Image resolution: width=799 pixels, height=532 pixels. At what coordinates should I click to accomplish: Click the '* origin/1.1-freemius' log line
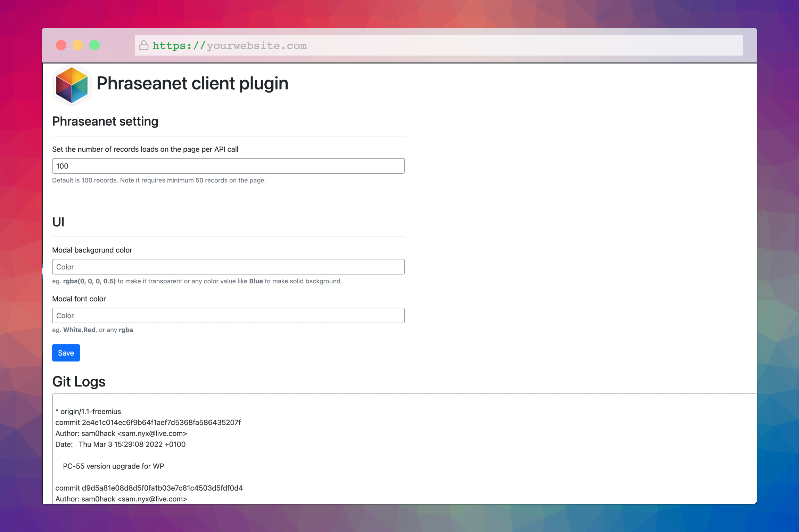88,412
